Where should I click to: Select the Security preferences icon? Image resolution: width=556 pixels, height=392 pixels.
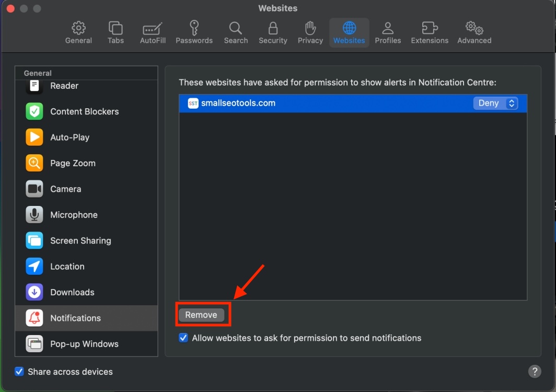point(273,32)
